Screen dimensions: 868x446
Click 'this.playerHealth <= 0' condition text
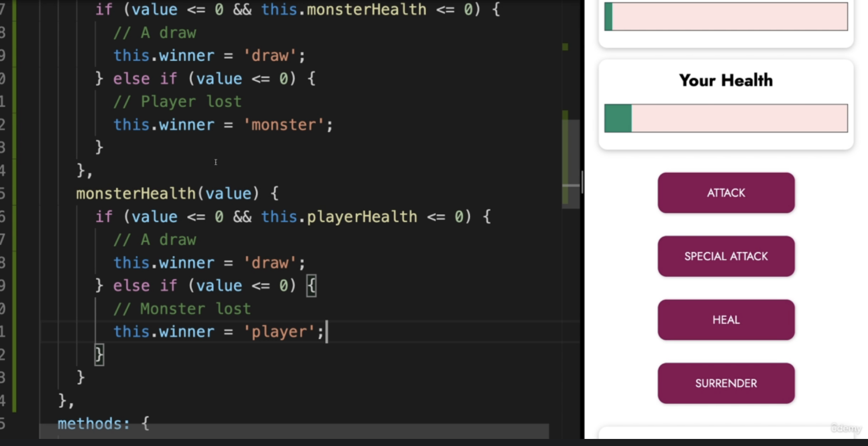click(363, 217)
